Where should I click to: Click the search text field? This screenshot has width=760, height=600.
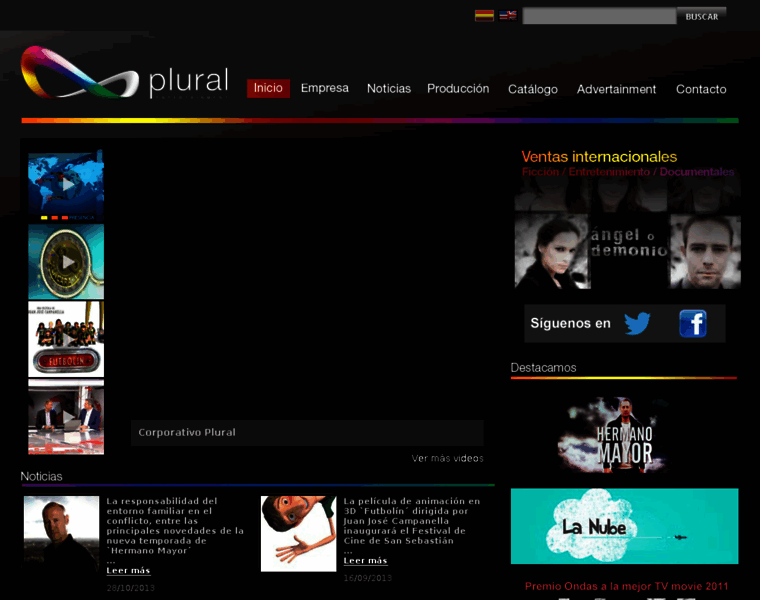pos(599,16)
